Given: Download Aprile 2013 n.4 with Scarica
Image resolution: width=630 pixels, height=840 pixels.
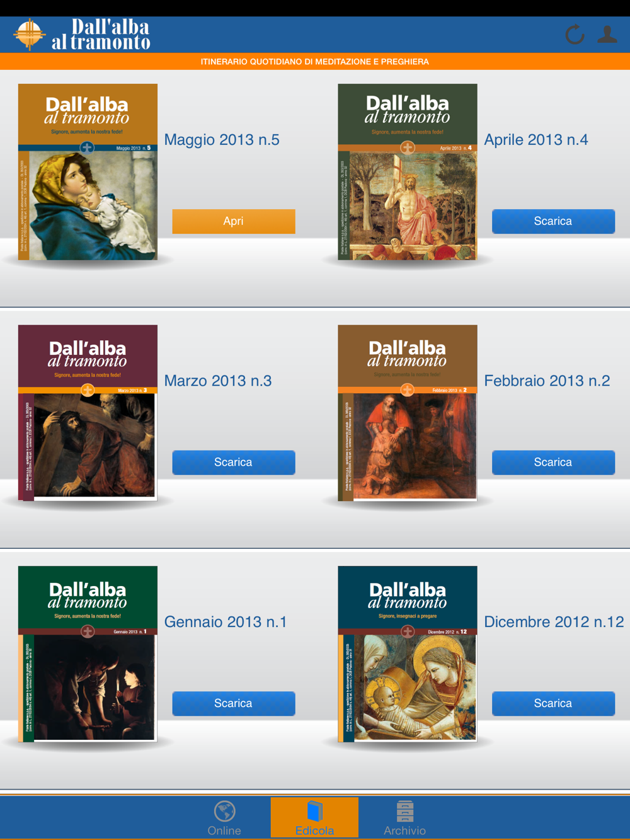Looking at the screenshot, I should tap(553, 221).
